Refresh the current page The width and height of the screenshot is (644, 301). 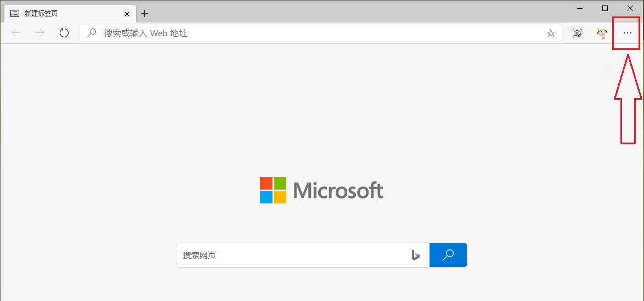64,33
